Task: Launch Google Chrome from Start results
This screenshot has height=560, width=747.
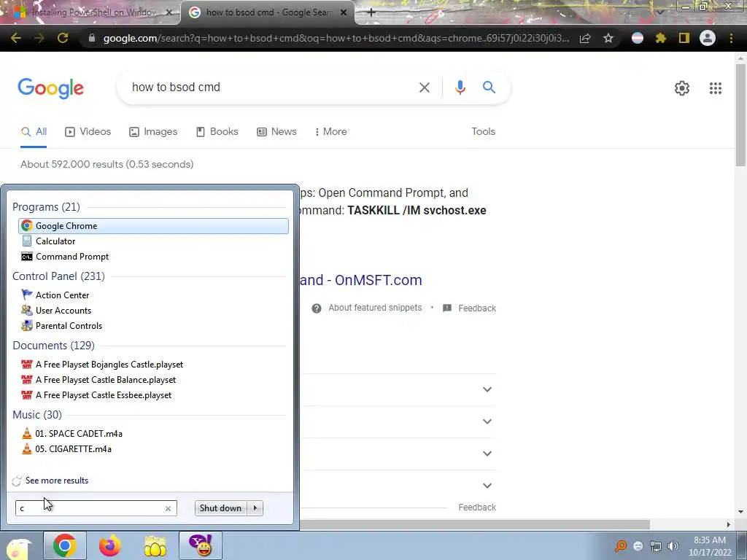Action: click(x=153, y=226)
